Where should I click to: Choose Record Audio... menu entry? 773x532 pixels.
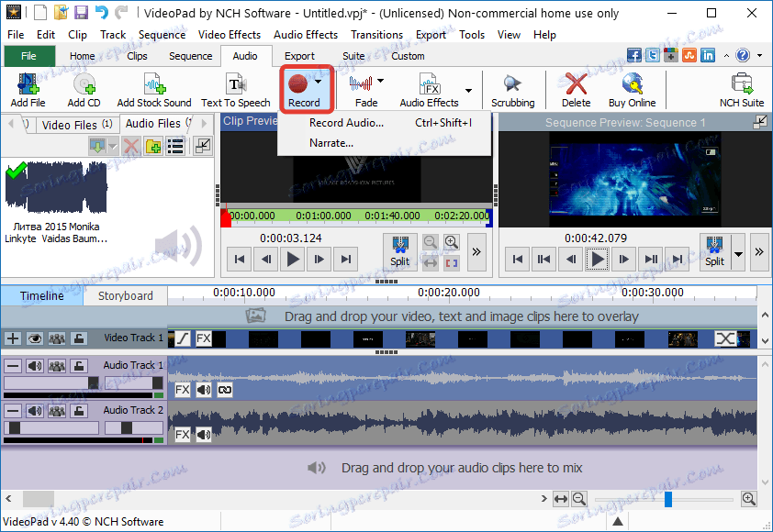pyautogui.click(x=346, y=123)
